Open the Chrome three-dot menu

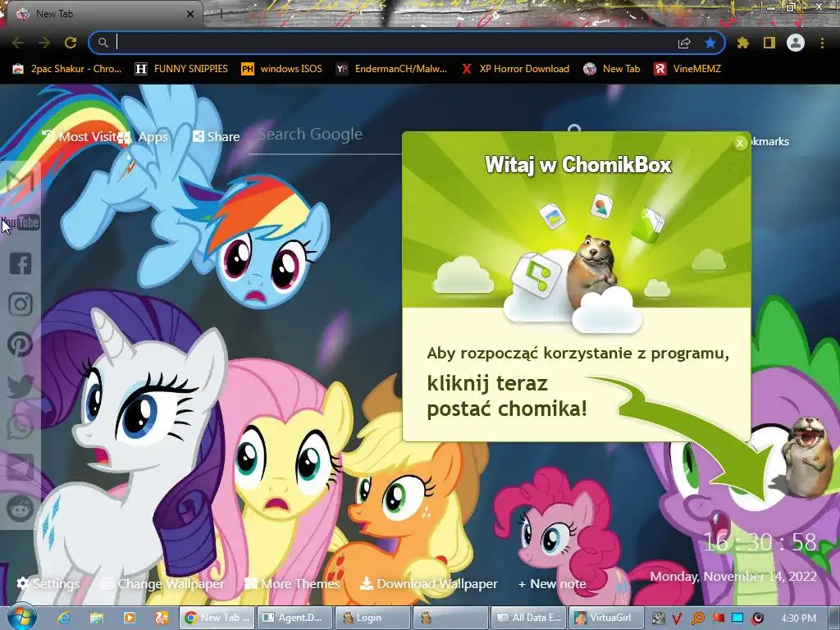tap(822, 43)
